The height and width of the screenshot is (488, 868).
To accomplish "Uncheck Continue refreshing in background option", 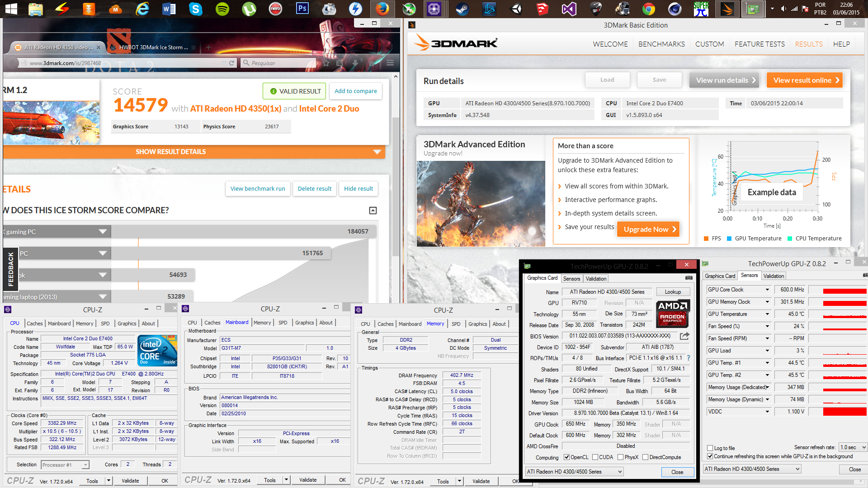I will 710,456.
